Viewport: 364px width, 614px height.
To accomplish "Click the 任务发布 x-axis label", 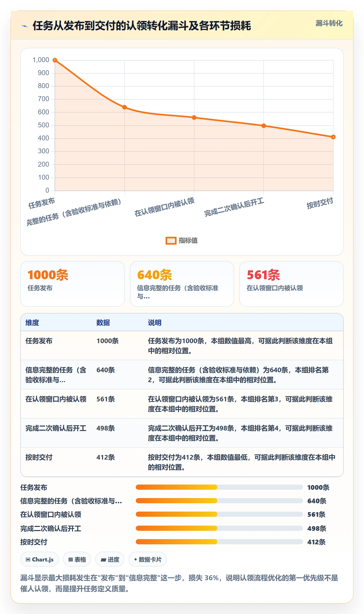I will [x=42, y=203].
